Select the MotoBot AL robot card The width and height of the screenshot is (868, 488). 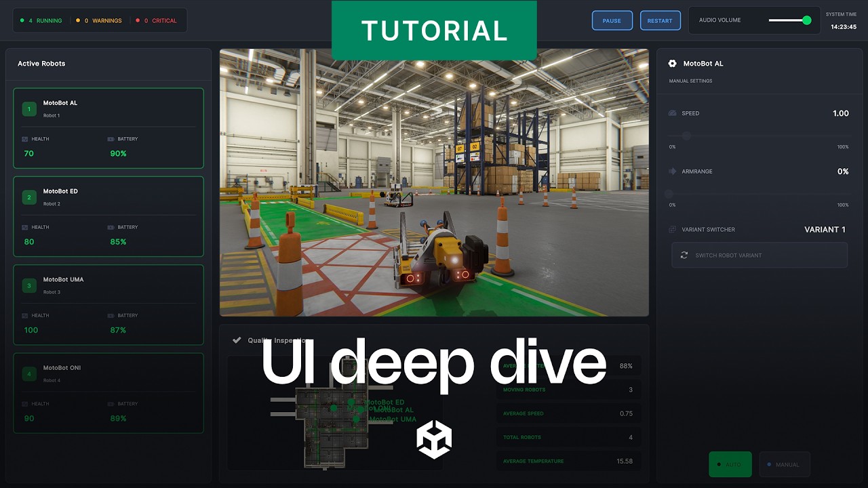(x=108, y=128)
